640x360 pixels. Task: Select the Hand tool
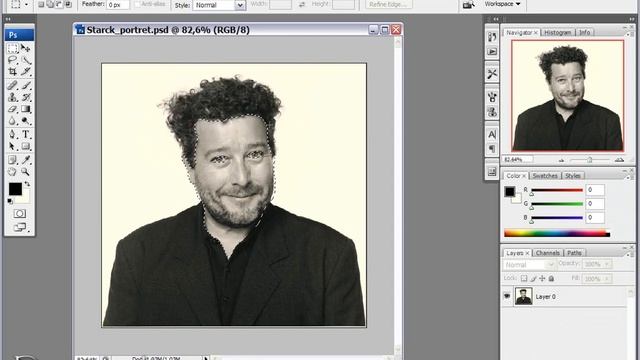point(13,171)
